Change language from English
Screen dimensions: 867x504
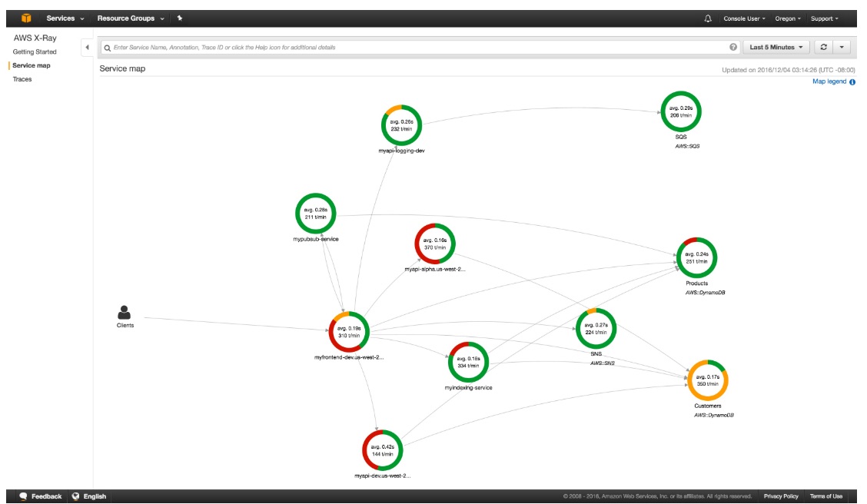pyautogui.click(x=95, y=496)
